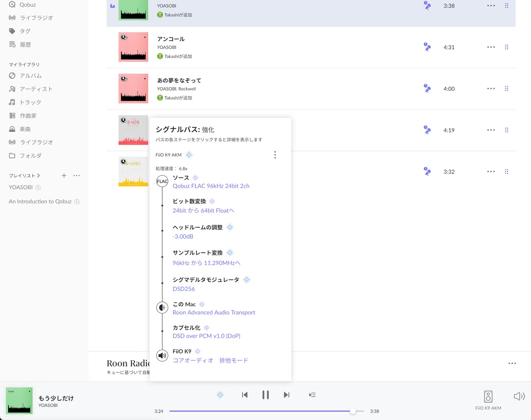Image resolution: width=531 pixels, height=420 pixels.
Task: Open the DSD256 modulator stage details
Action: click(x=184, y=289)
